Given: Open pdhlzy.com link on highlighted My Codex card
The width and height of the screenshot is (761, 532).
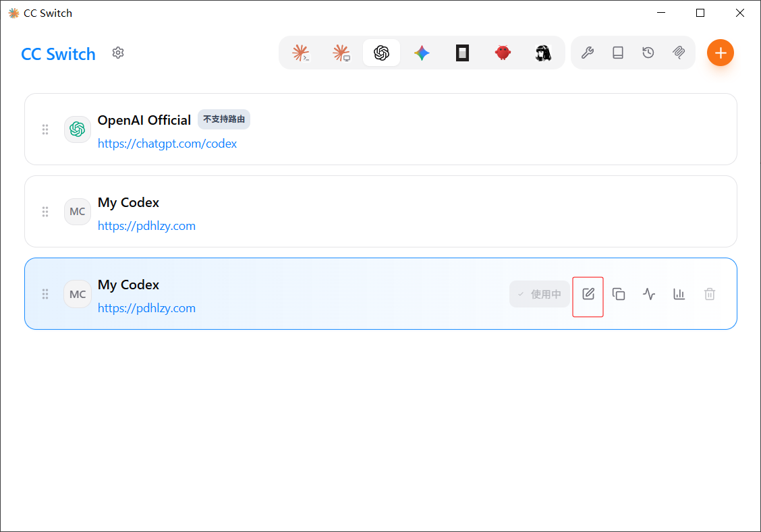Looking at the screenshot, I should coord(146,308).
